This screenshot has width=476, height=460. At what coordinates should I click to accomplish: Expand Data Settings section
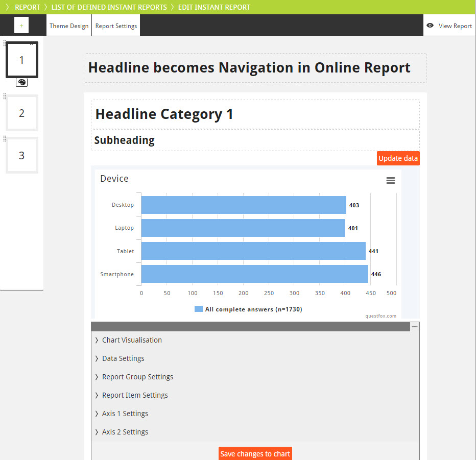(123, 358)
